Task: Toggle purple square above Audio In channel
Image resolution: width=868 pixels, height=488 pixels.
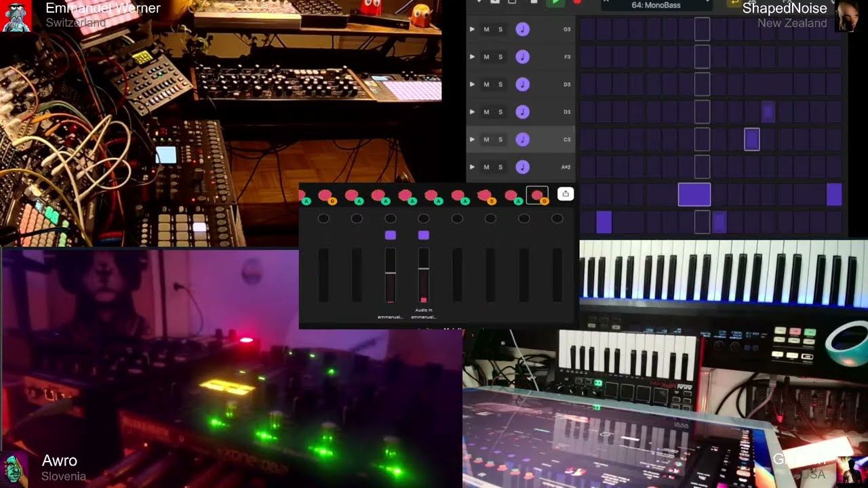Action: (x=423, y=235)
